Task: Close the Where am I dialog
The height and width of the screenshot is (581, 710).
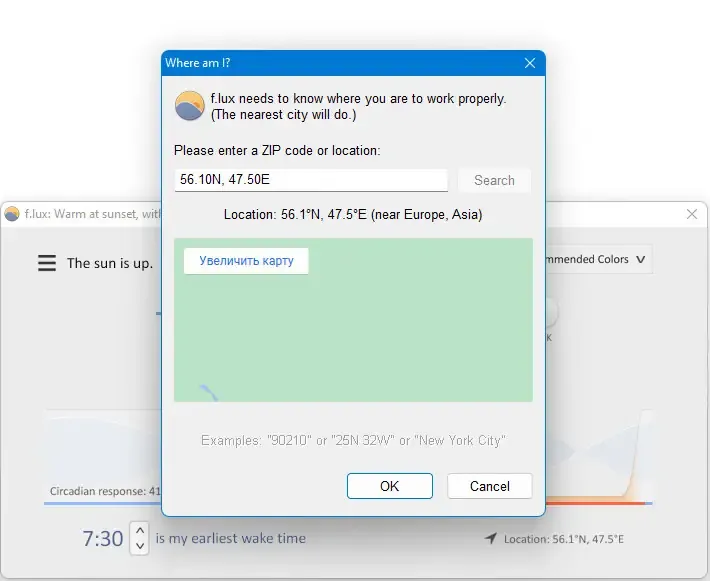Action: click(530, 63)
